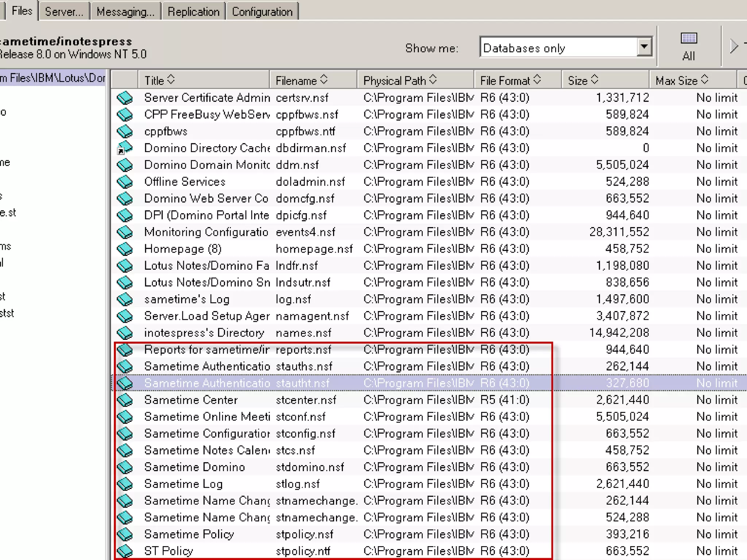Click the Sametime Center database icon
This screenshot has height=560, width=747.
(125, 400)
